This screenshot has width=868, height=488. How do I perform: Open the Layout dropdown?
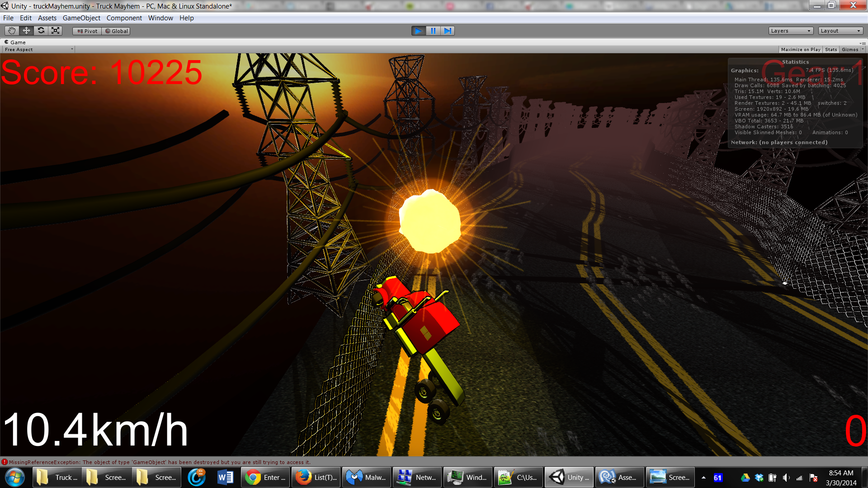[x=840, y=31]
